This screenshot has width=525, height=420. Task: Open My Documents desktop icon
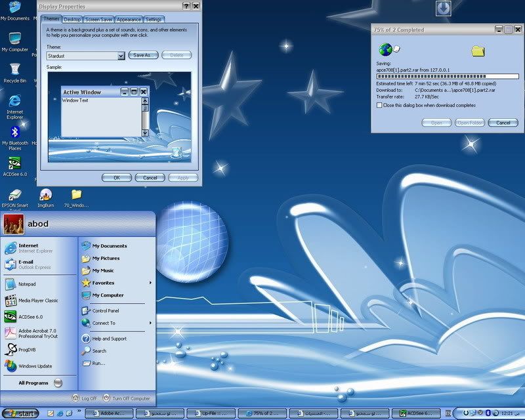(14, 10)
